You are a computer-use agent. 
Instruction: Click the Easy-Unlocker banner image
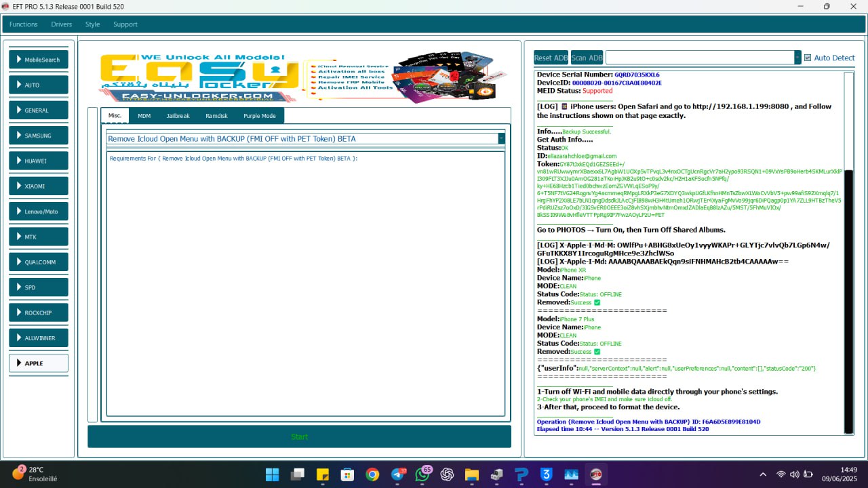302,79
